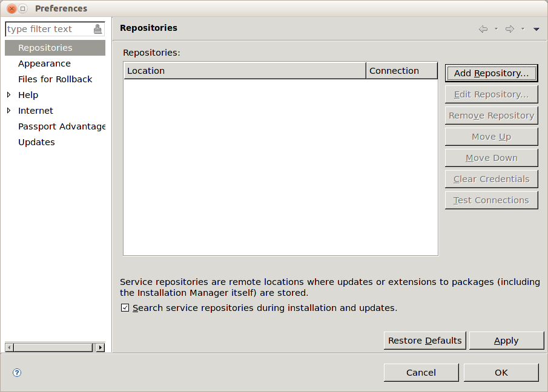Expand the Help tree node
Image resolution: width=548 pixels, height=392 pixels.
pyautogui.click(x=8, y=94)
